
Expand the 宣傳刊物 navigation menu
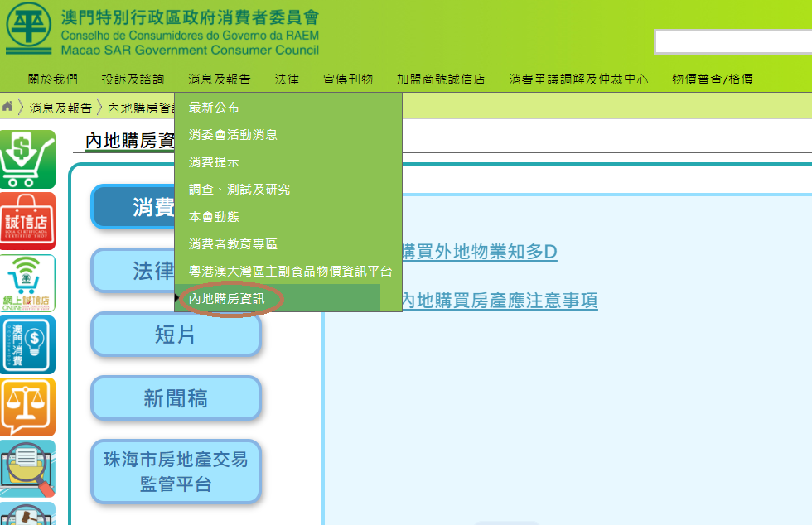(348, 79)
